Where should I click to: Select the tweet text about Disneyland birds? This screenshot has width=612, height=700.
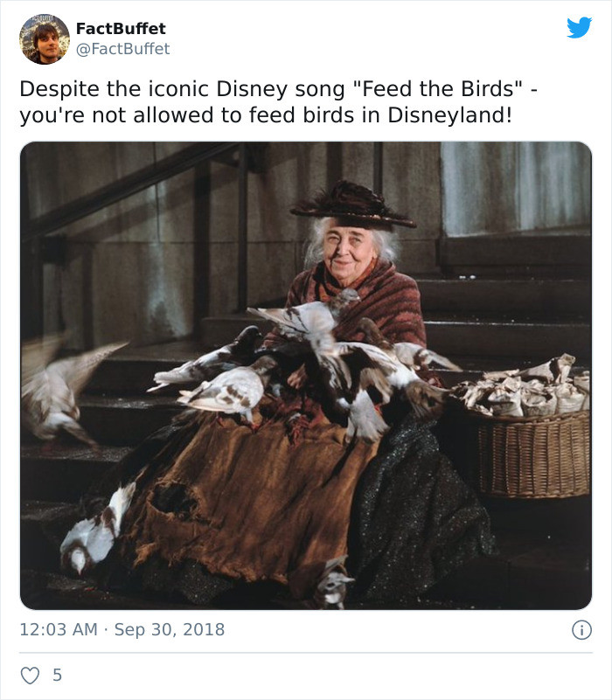(262, 100)
